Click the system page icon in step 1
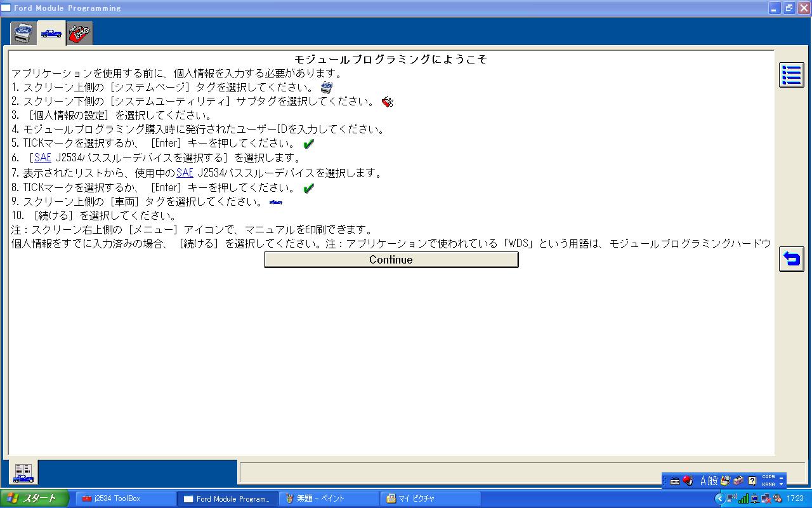Screen dimensions: 812x508 tap(326, 87)
